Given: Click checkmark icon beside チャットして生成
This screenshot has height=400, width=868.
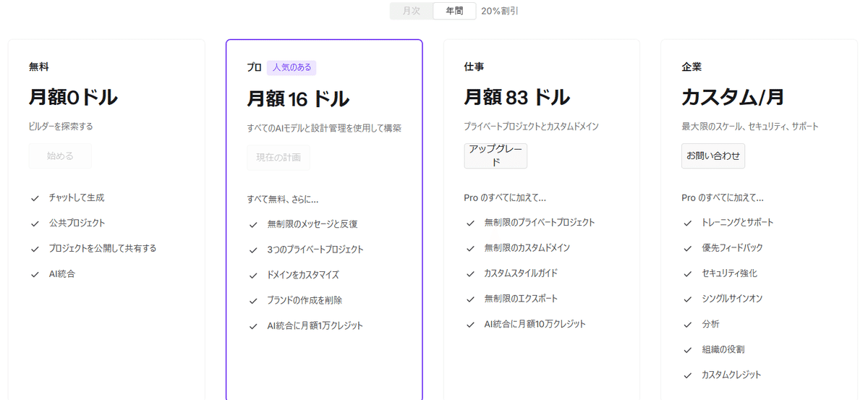Looking at the screenshot, I should point(35,197).
